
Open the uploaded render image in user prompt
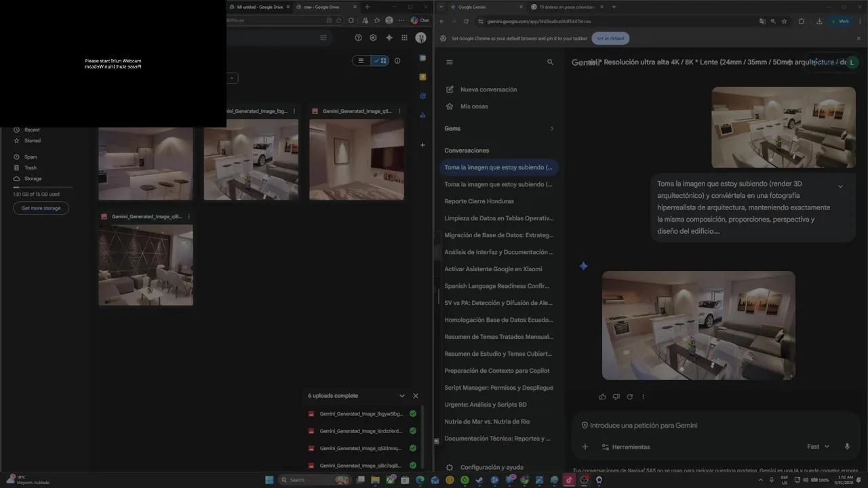click(x=783, y=127)
